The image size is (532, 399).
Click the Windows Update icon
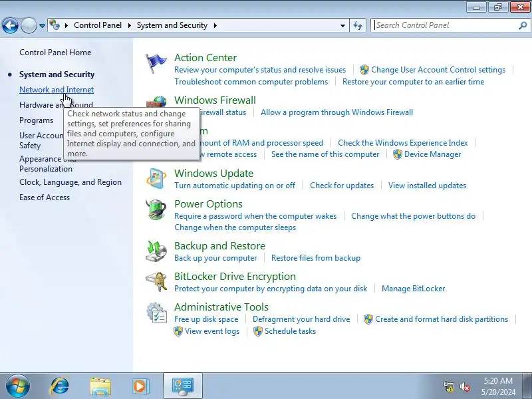tap(156, 178)
